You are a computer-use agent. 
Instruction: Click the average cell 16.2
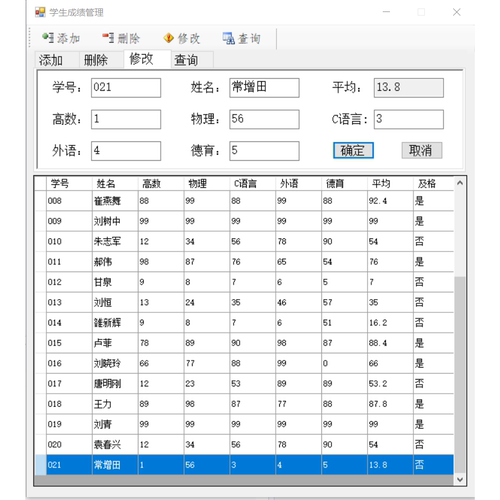[x=390, y=323]
